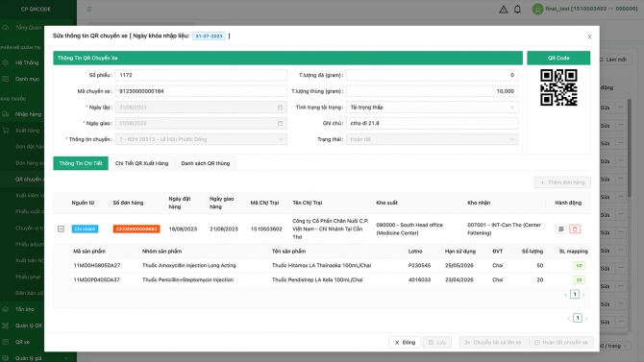The width and height of the screenshot is (644, 362).
Task: Click the Chi nhánh source tag
Action: coord(85,229)
